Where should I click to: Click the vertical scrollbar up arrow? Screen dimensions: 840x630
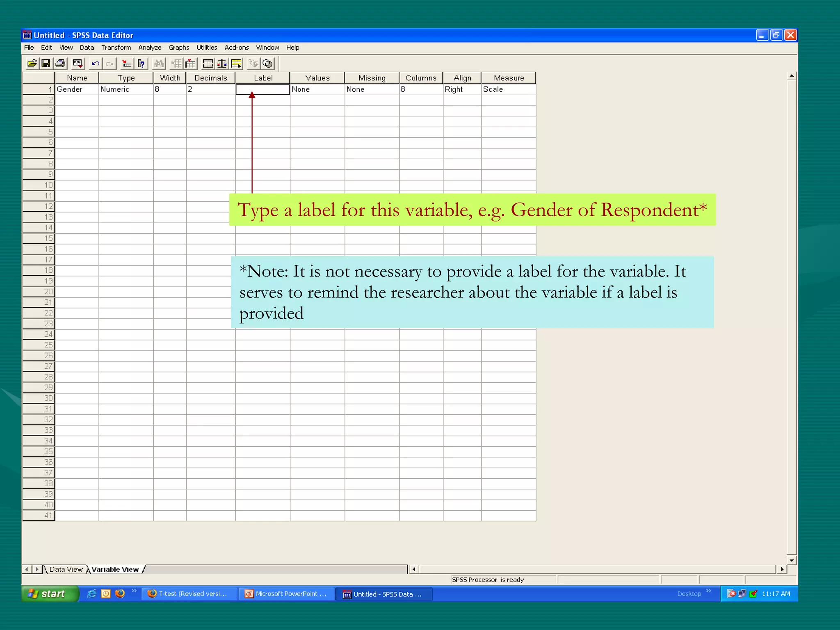[792, 76]
